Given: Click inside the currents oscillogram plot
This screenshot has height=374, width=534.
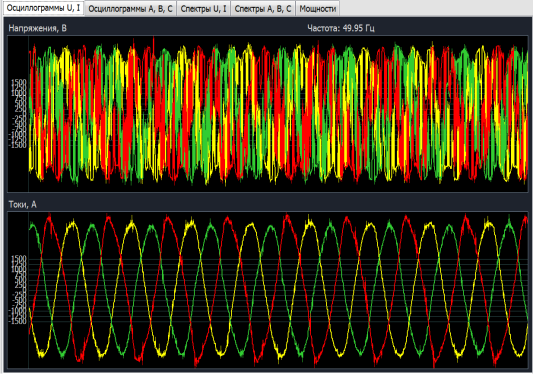Looking at the screenshot, I should click(x=278, y=290).
